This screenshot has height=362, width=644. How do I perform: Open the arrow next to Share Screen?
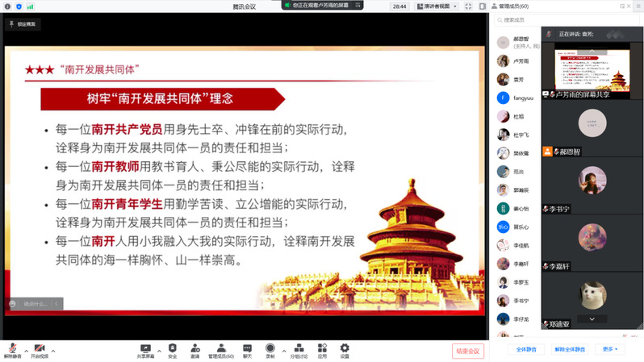pyautogui.click(x=159, y=349)
